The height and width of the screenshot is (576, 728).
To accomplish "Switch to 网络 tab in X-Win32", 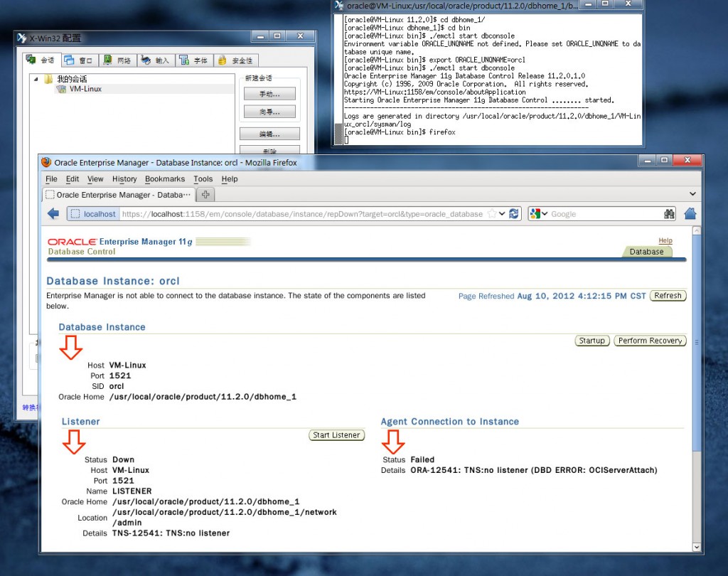I will click(117, 60).
